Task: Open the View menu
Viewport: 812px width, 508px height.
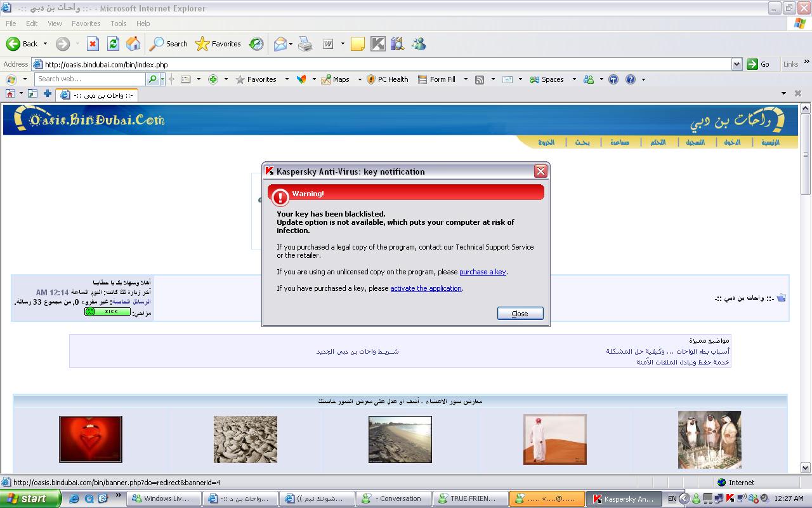Action: tap(55, 23)
